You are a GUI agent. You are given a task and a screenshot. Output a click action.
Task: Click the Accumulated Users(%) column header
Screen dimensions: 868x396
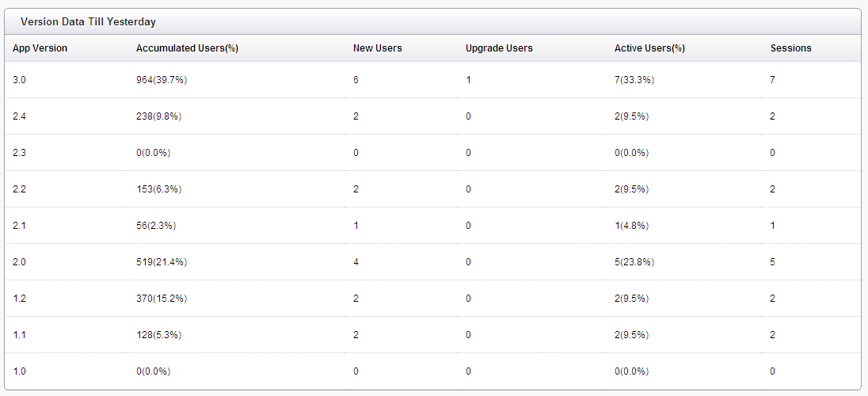pyautogui.click(x=187, y=48)
